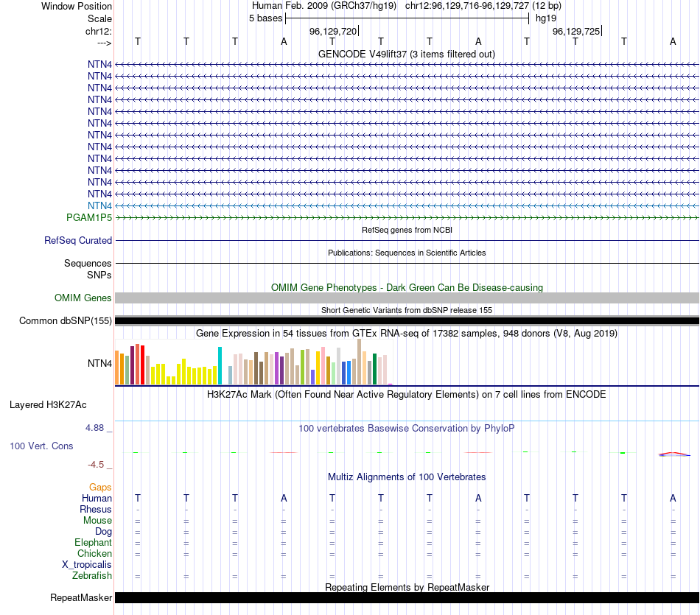Click the PGAM1P5 green arrow line
Image resolution: width=700 pixels, height=615 pixels.
(x=407, y=217)
